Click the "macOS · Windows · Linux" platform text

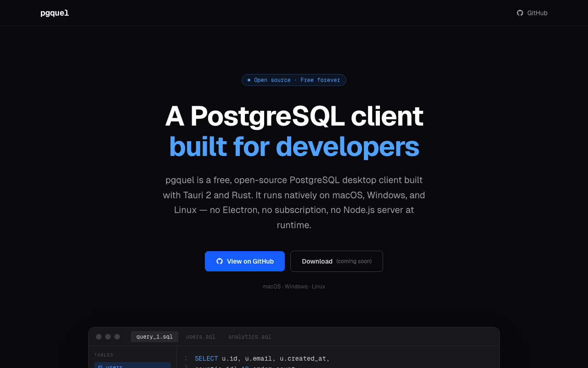tap(294, 287)
